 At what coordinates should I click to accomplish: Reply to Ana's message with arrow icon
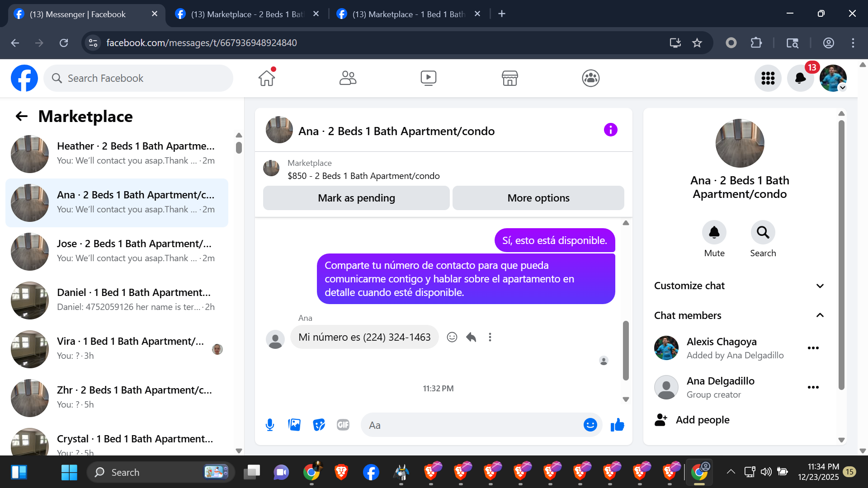click(471, 337)
